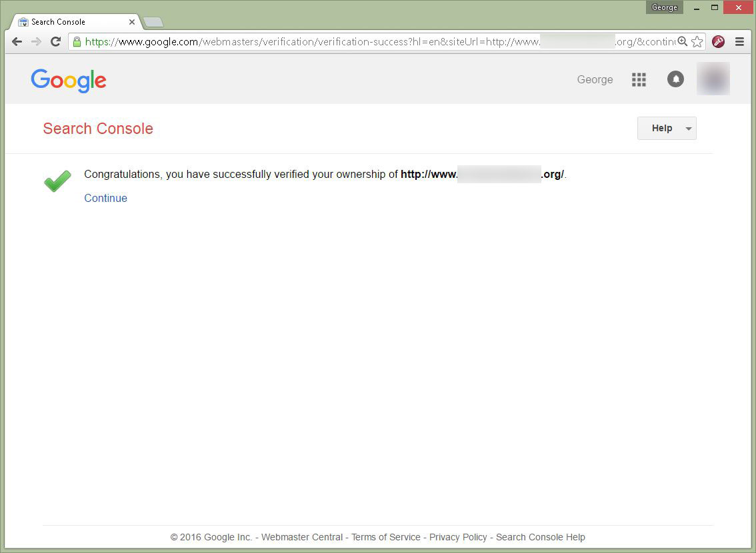The width and height of the screenshot is (756, 553).
Task: Open the Webmaster Central footer link
Action: [x=302, y=537]
